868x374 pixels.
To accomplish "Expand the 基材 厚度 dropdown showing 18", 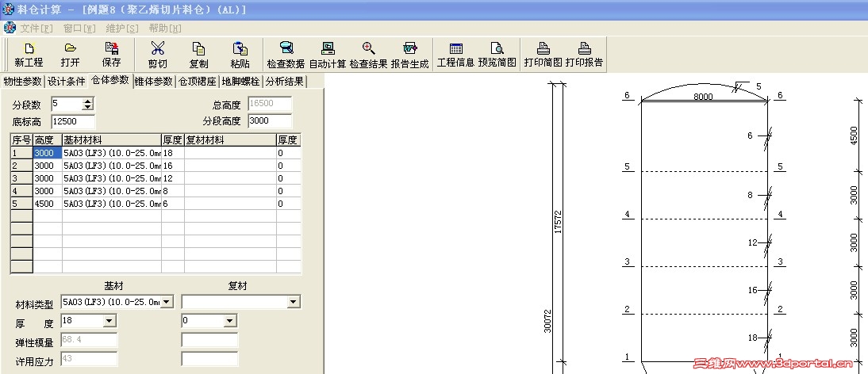I will [109, 320].
